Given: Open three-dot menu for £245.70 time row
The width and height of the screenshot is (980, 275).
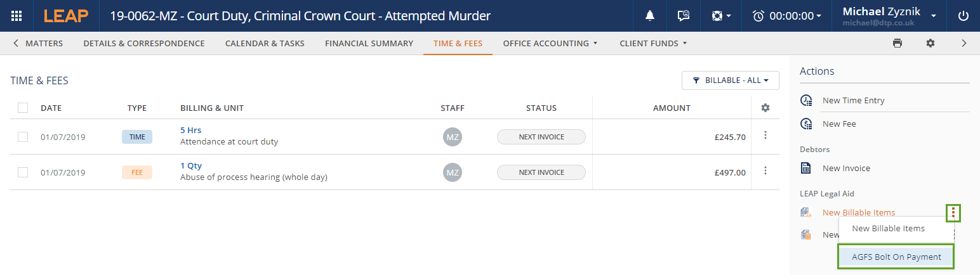Looking at the screenshot, I should (x=765, y=135).
